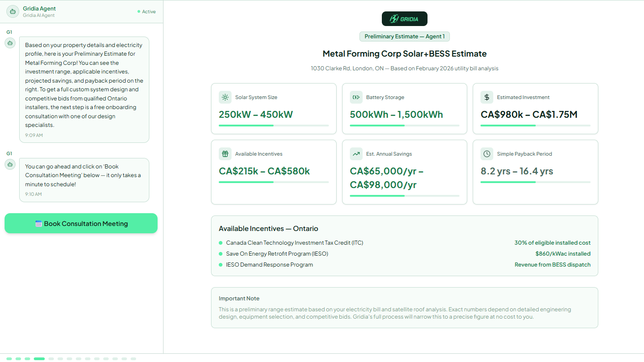Click the clock icon on Simple Payback Period card
Screen dimensions: 644x362
(x=487, y=154)
